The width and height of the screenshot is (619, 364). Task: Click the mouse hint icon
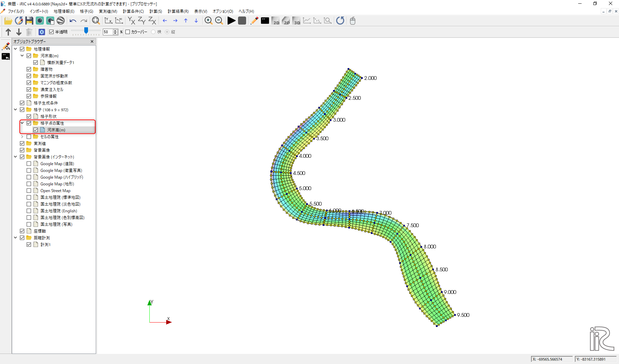[353, 21]
